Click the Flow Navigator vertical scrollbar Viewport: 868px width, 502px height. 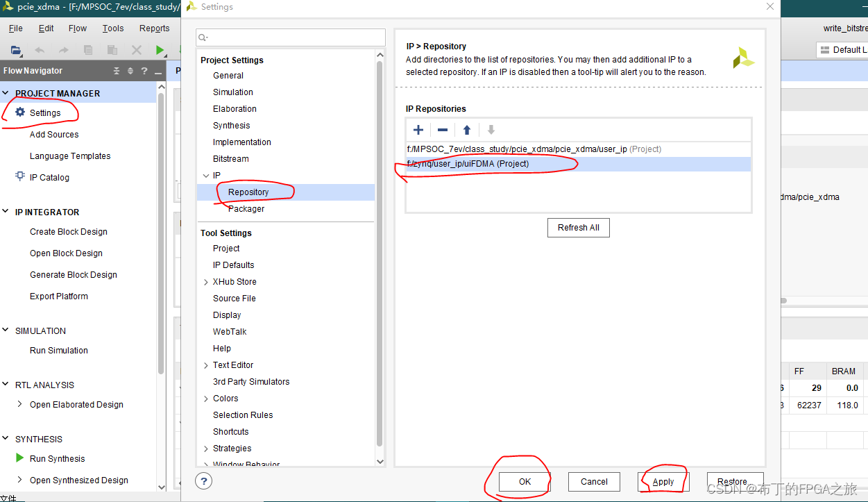coord(161,233)
